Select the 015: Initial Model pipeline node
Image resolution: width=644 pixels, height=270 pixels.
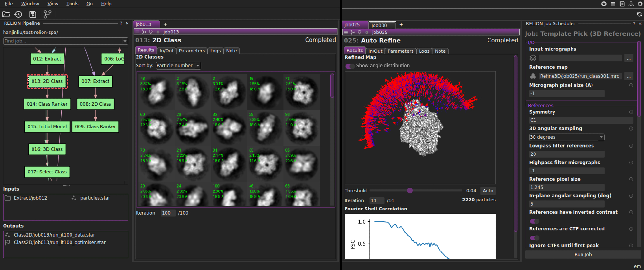pyautogui.click(x=47, y=126)
